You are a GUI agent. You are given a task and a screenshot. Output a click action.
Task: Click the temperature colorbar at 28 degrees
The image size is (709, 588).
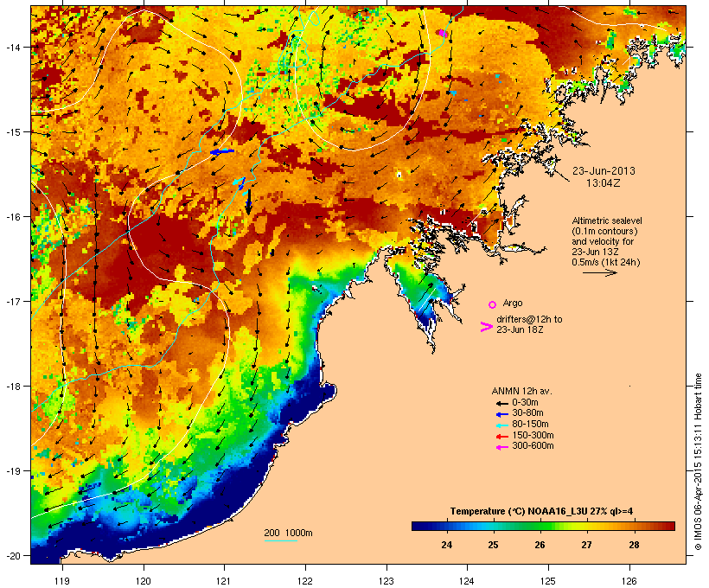634,526
